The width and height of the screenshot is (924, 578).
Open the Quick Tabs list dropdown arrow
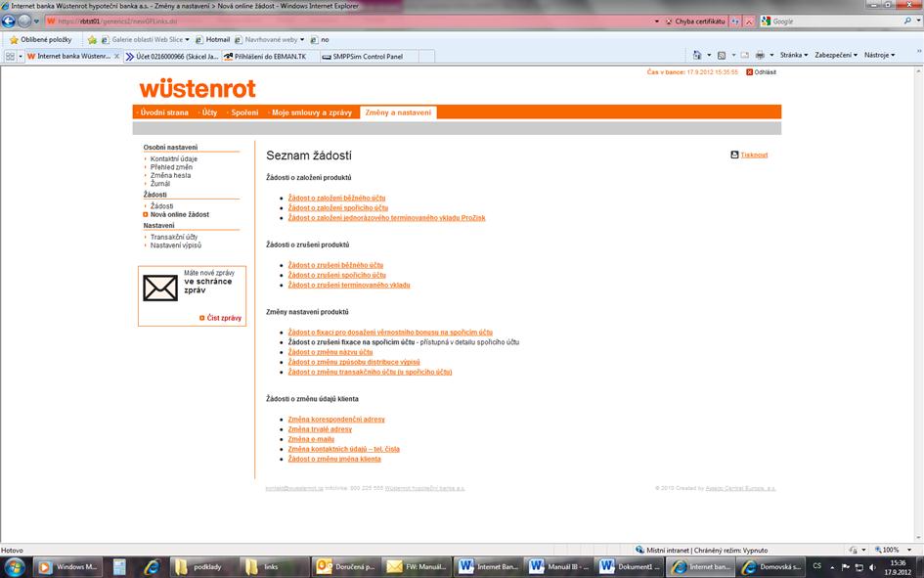(x=21, y=57)
